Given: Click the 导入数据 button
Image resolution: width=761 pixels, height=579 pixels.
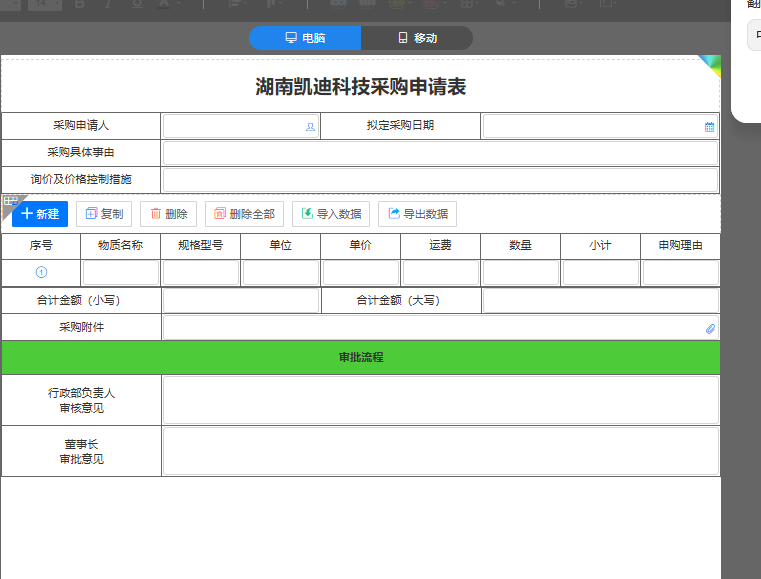Looking at the screenshot, I should (x=331, y=214).
